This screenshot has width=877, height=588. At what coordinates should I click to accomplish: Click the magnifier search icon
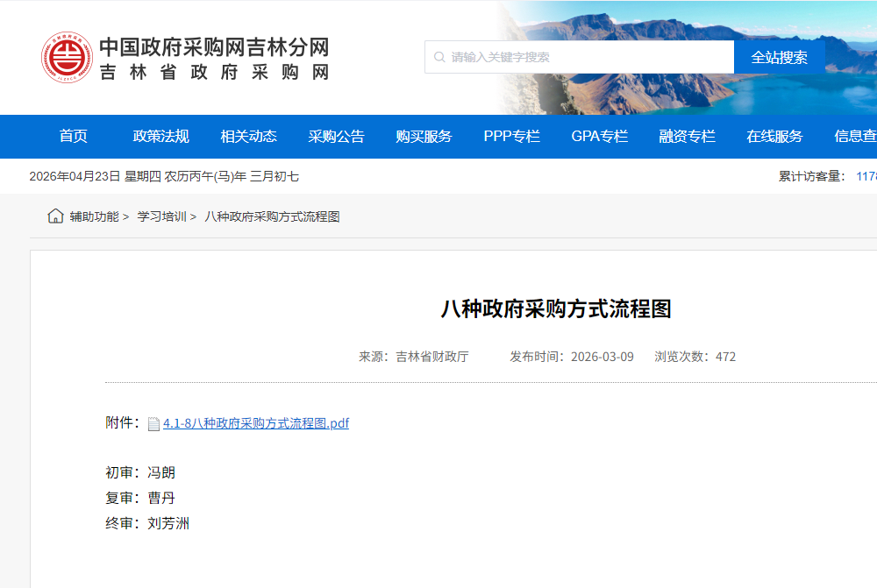438,56
